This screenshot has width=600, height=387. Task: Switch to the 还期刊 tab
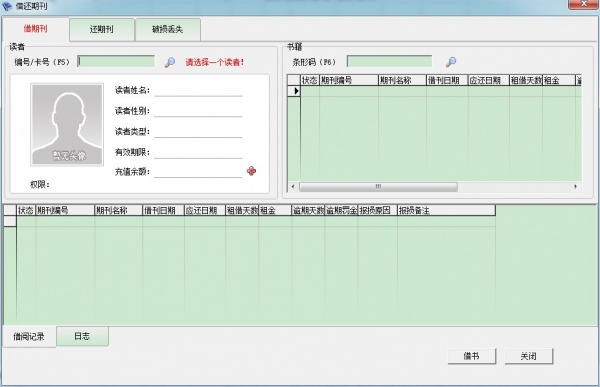102,29
